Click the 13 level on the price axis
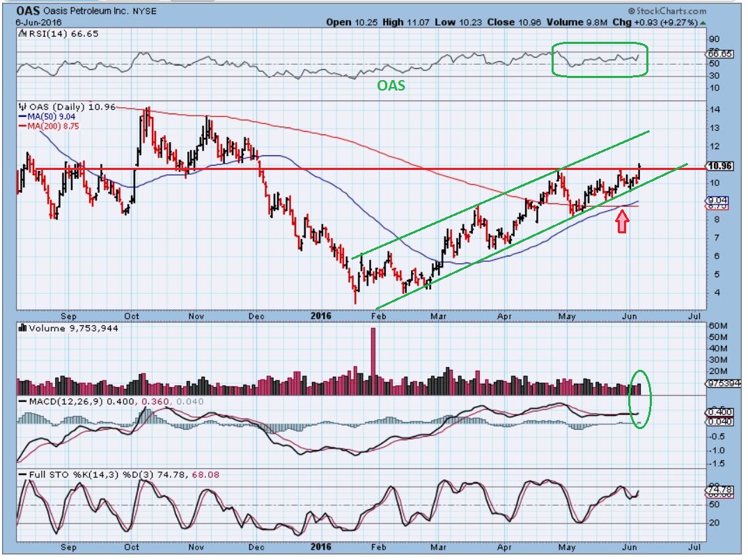Screen dimensions: 748x560 715,128
